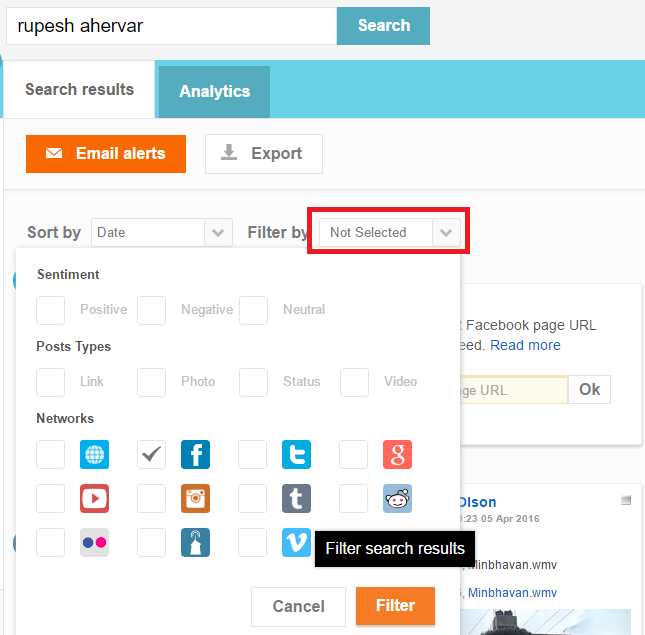The image size is (645, 635).
Task: Click the Instagram network icon
Action: point(195,498)
